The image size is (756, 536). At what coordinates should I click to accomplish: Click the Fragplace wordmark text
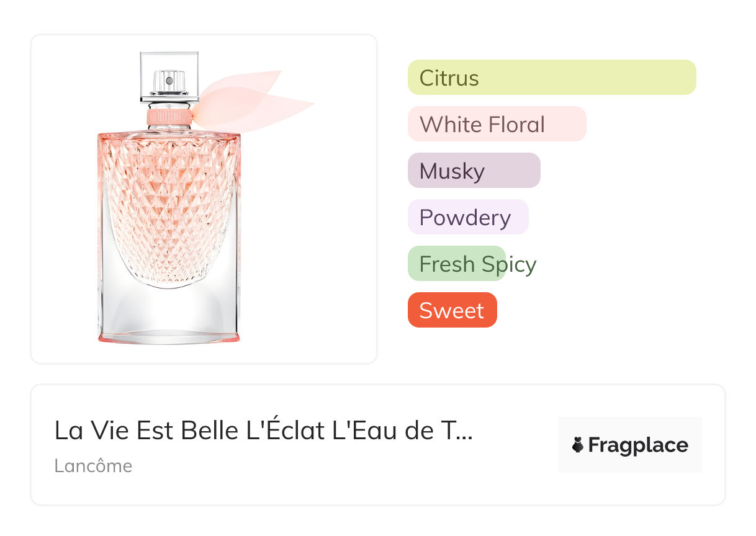click(637, 445)
